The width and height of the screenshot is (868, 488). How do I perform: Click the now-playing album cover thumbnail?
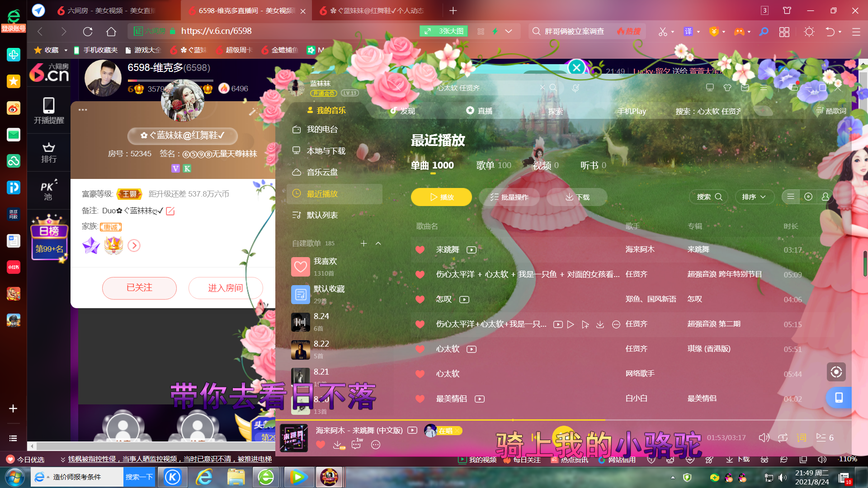pyautogui.click(x=294, y=438)
